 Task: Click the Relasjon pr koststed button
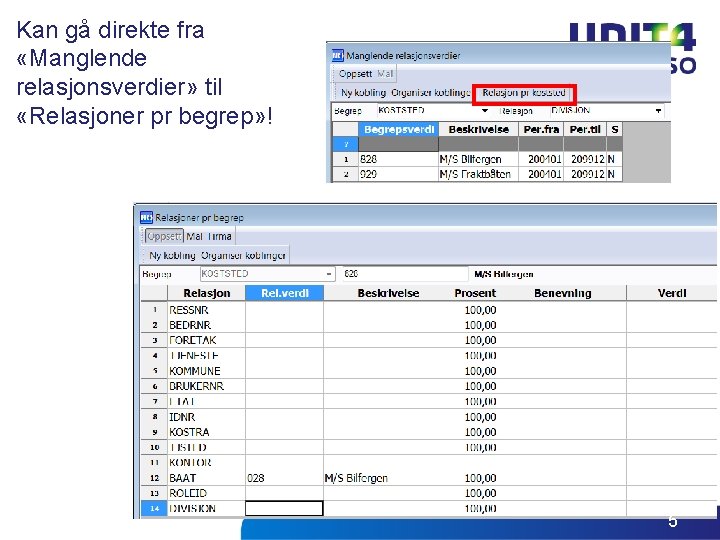tap(523, 93)
